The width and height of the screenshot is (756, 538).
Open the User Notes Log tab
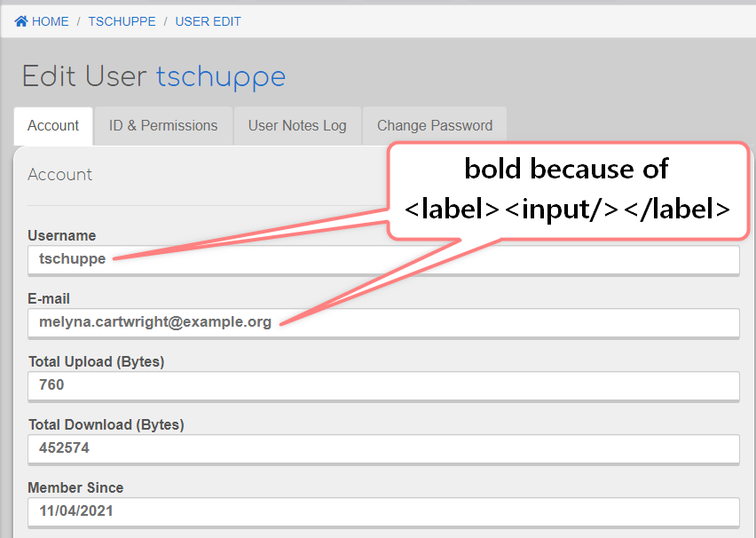297,126
